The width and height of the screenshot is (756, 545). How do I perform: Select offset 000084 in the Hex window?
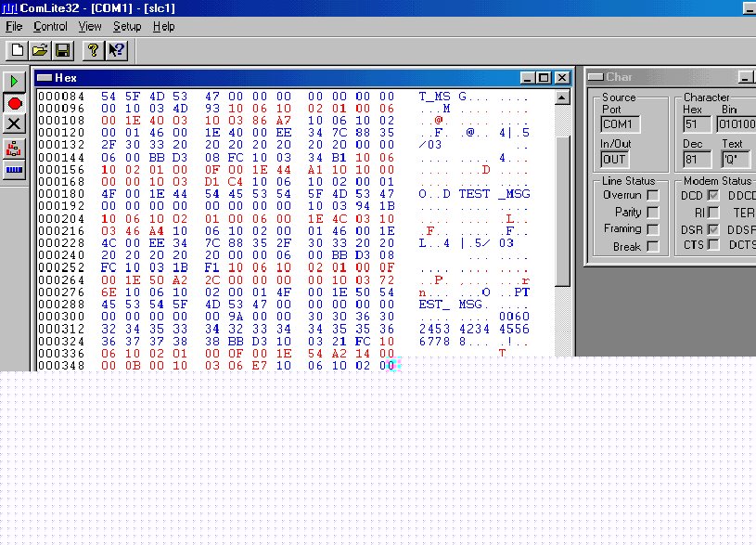[x=61, y=97]
